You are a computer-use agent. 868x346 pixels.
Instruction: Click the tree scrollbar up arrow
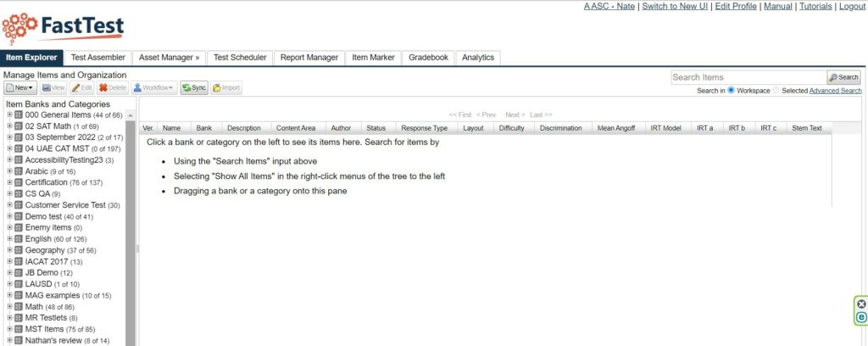click(x=131, y=115)
